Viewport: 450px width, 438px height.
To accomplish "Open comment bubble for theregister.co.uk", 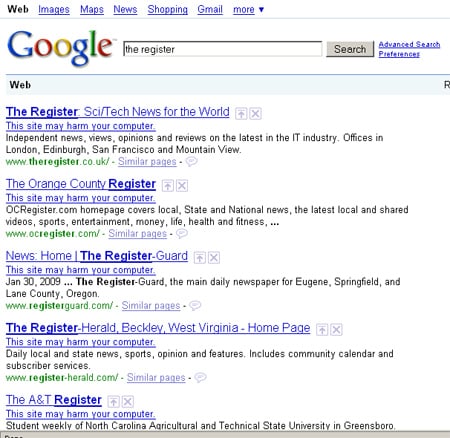I will click(191, 162).
